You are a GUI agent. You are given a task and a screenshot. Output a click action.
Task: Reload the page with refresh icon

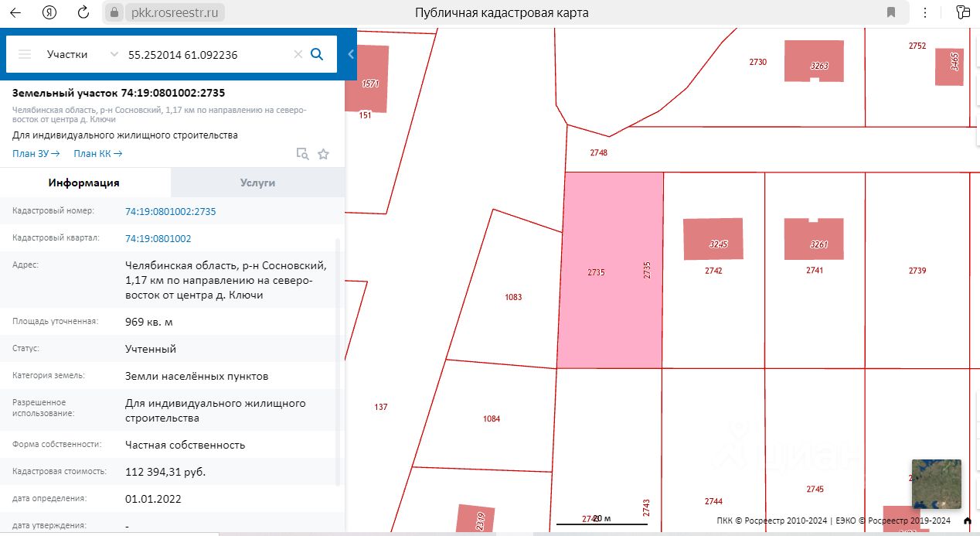click(83, 12)
